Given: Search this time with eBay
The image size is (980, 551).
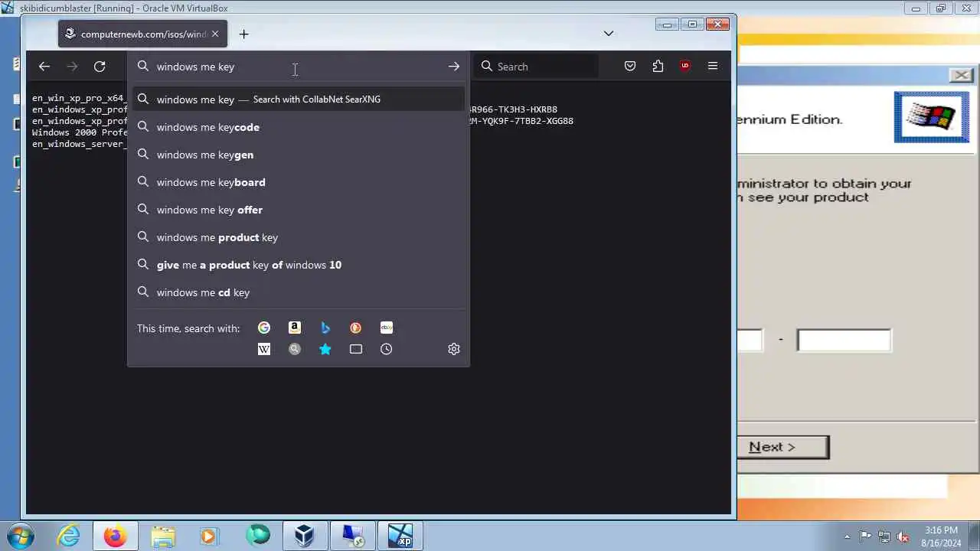Looking at the screenshot, I should point(387,328).
